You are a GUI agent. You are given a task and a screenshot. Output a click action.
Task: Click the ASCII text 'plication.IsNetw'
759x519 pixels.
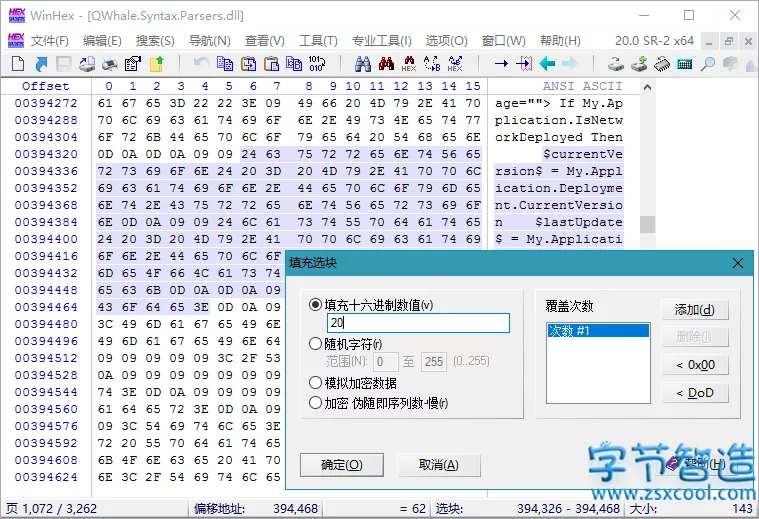559,120
